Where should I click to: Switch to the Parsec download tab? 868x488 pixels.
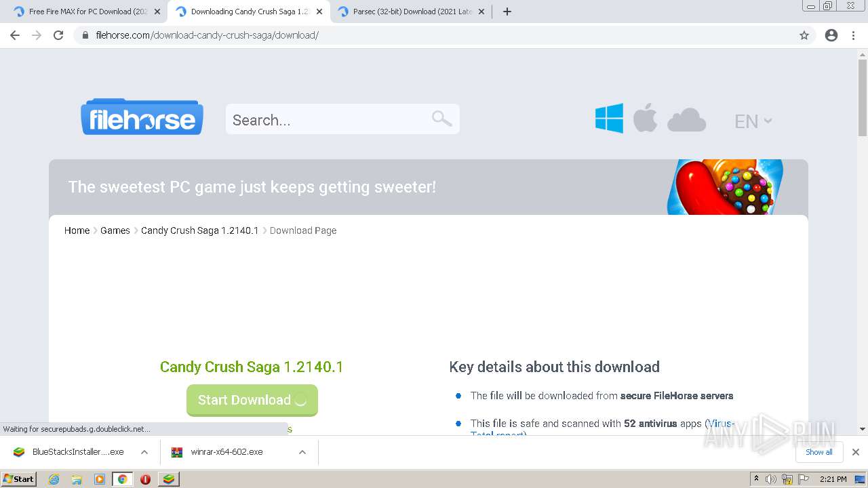pos(411,12)
